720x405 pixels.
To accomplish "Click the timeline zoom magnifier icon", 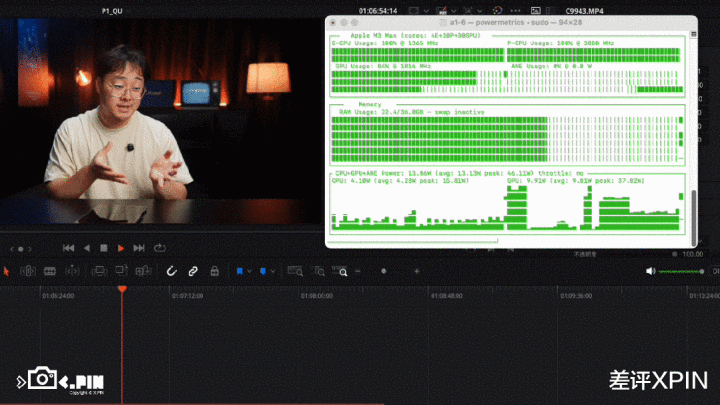I will point(343,271).
